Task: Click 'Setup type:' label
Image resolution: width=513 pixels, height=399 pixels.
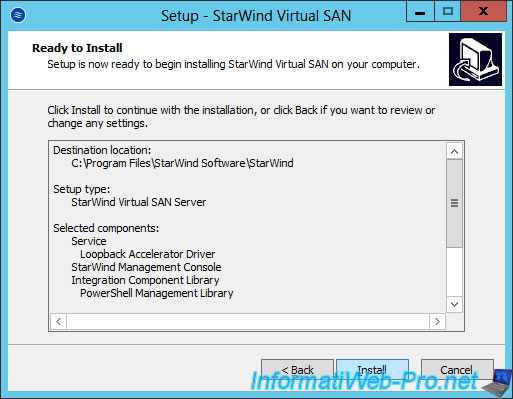Action: (82, 189)
